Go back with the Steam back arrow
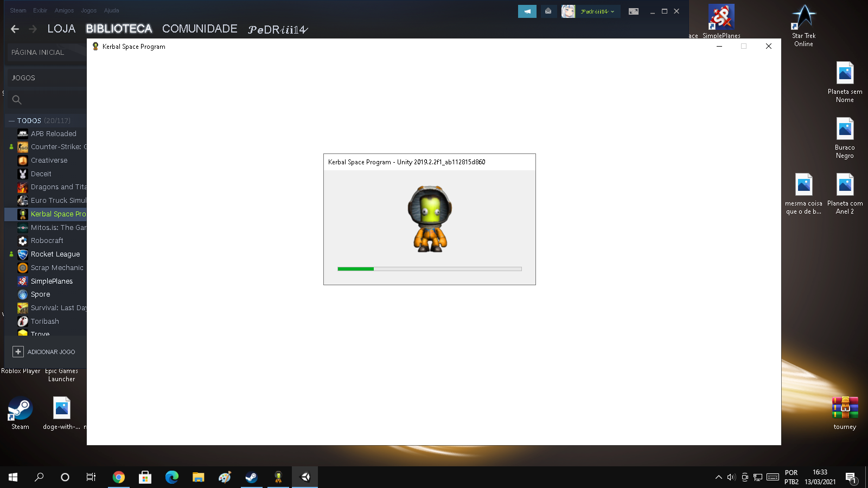The width and height of the screenshot is (868, 488). point(15,29)
